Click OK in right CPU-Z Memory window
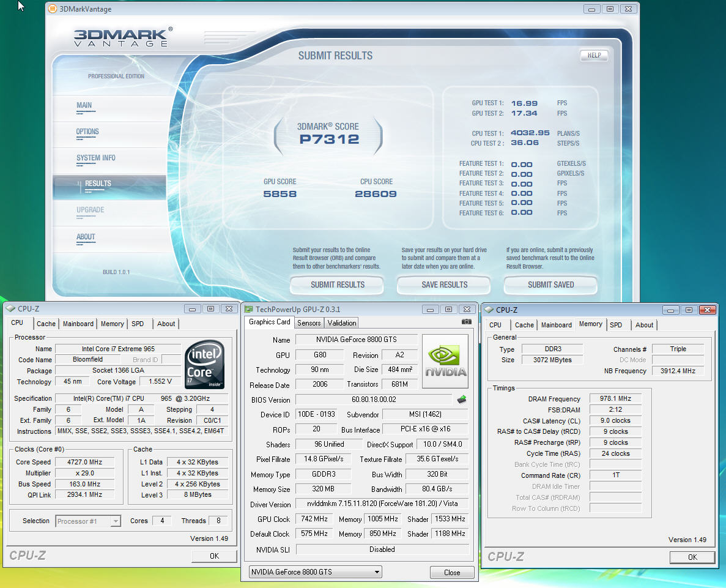Image resolution: width=726 pixels, height=588 pixels. click(x=692, y=557)
